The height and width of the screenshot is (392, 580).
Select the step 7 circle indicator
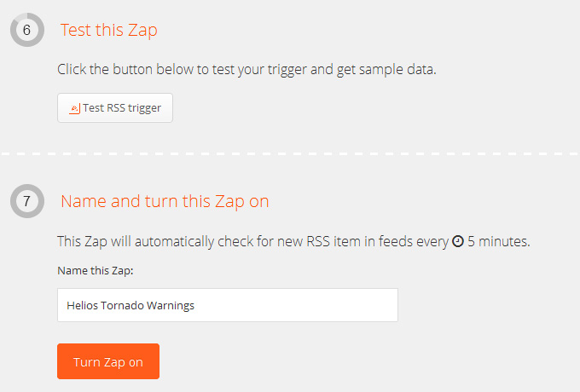(x=27, y=201)
